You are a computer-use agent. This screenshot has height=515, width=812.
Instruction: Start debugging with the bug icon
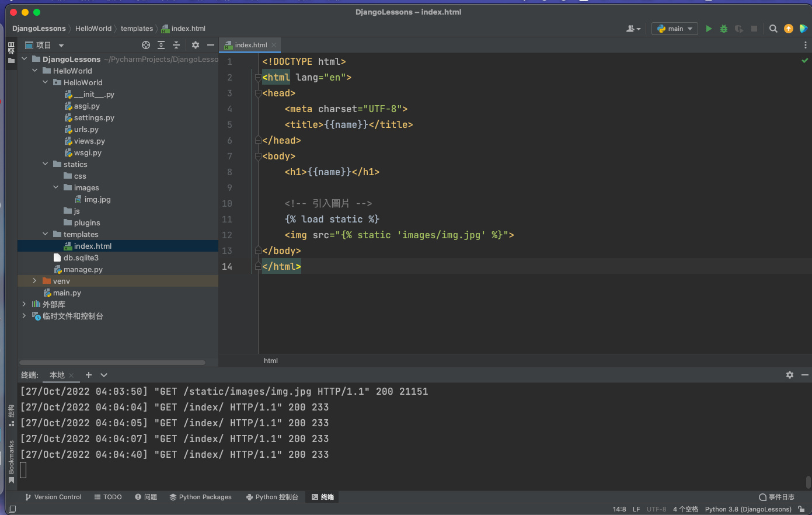click(724, 29)
